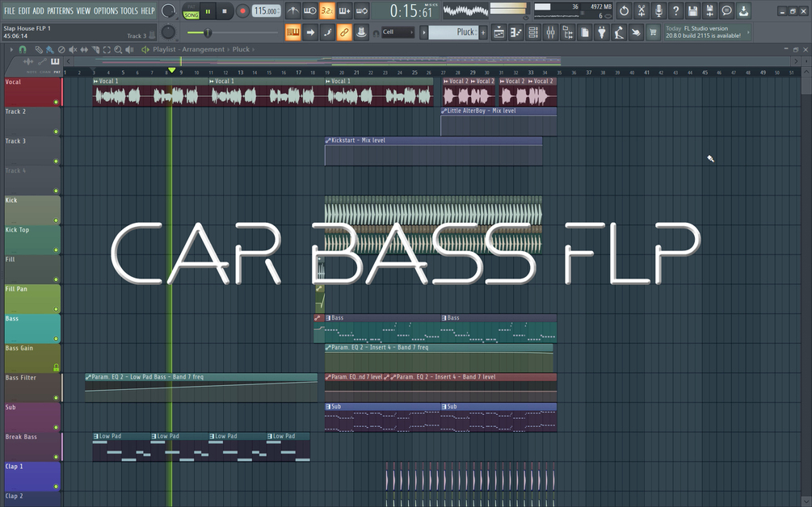Enable wait for input before recording
Viewport: 812px width, 507px height.
(310, 10)
